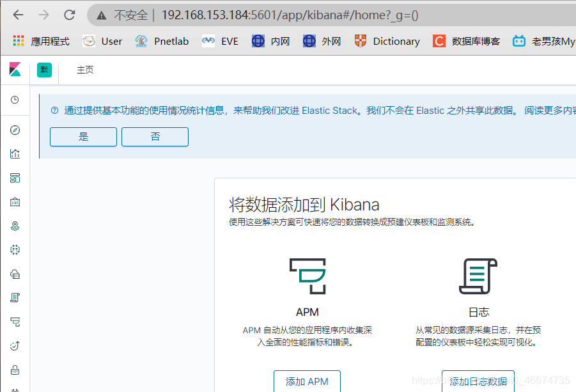Click the 添加日志数据 button

coord(478,381)
